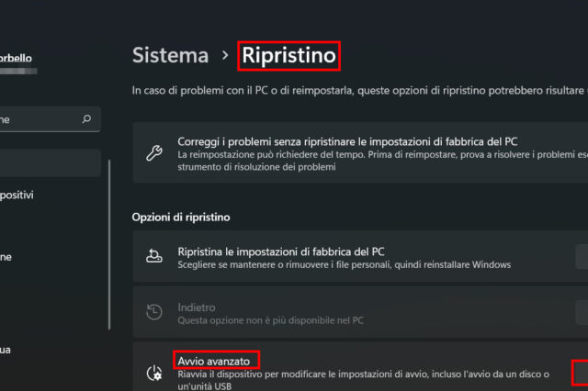Click the wrench troubleshoot icon
The height and width of the screenshot is (391, 588).
pyautogui.click(x=154, y=151)
